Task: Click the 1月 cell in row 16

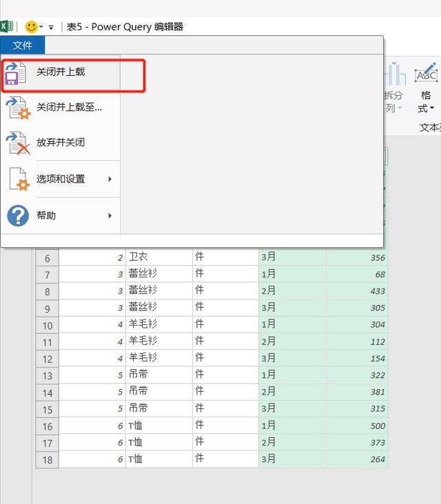Action: click(291, 426)
